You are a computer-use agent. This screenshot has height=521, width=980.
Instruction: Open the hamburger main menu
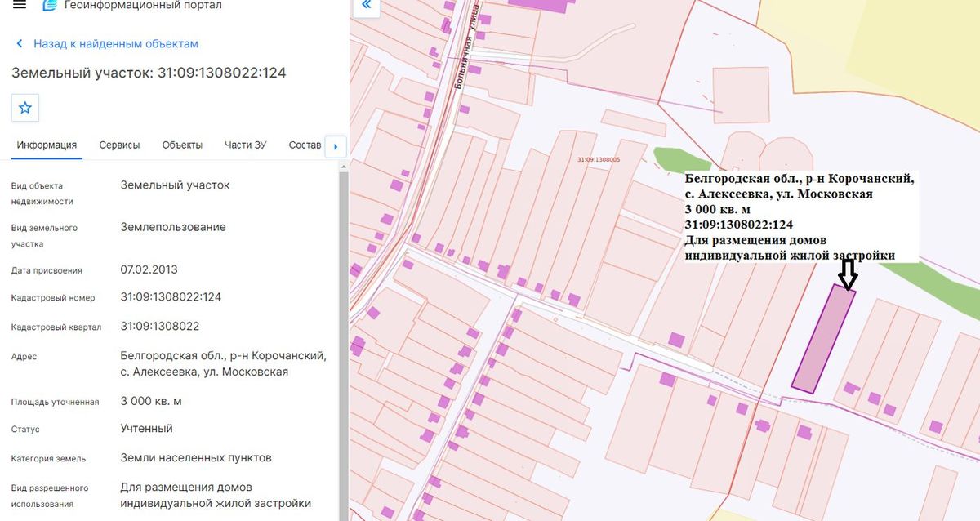[x=20, y=5]
